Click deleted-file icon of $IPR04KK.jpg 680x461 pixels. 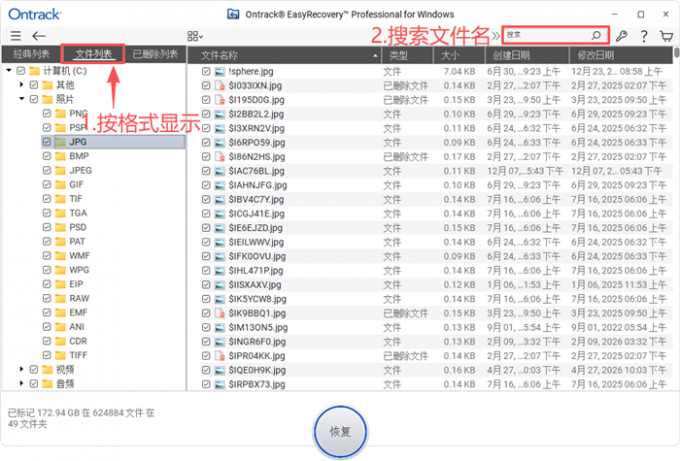pyautogui.click(x=220, y=356)
